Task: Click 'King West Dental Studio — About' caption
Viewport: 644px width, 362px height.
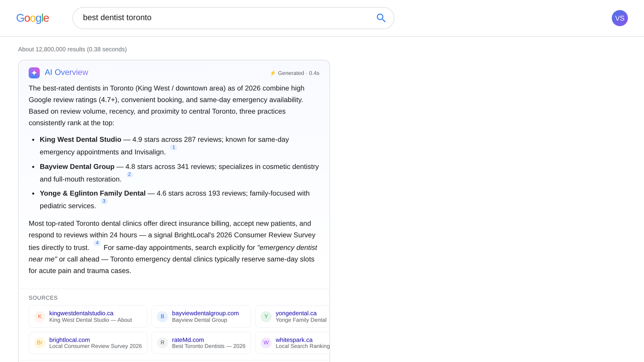Action: click(91, 320)
